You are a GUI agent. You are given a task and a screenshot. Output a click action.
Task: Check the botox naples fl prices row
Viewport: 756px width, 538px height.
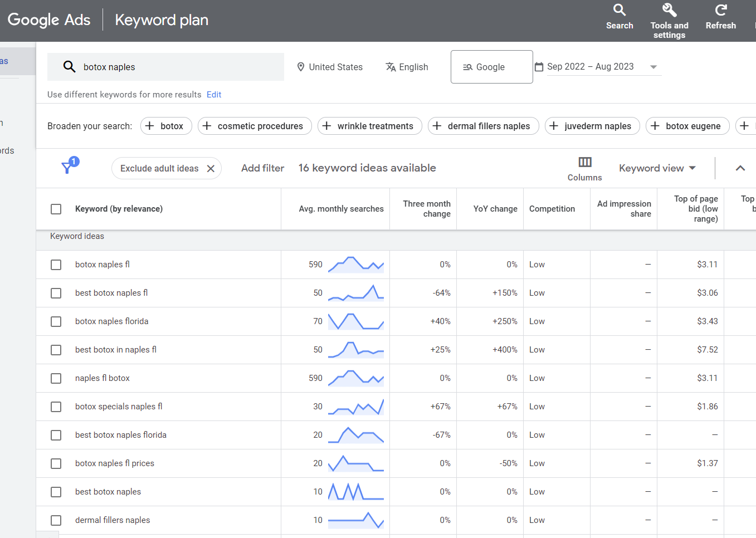tap(56, 463)
